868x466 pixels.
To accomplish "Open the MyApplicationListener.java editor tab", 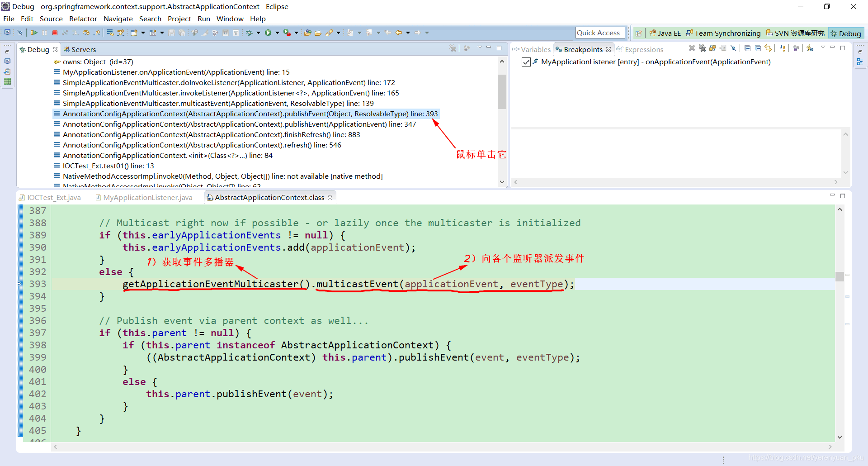I will (144, 197).
